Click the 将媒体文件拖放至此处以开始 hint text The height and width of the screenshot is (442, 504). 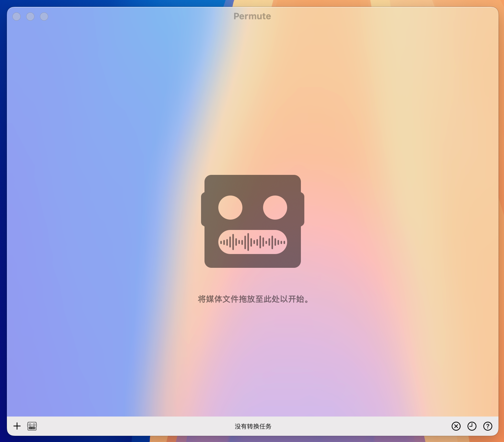point(252,299)
